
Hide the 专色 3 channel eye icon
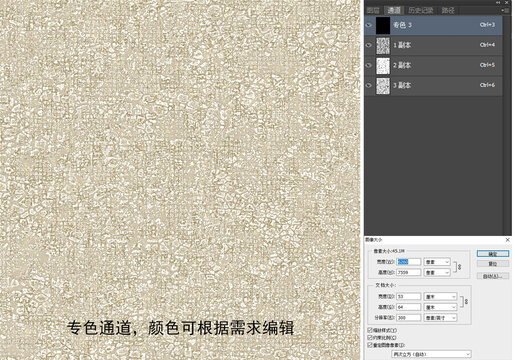(369, 25)
